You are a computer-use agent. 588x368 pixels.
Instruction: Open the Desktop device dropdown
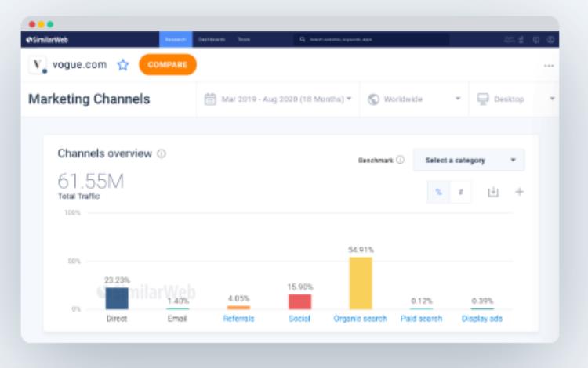(x=514, y=99)
